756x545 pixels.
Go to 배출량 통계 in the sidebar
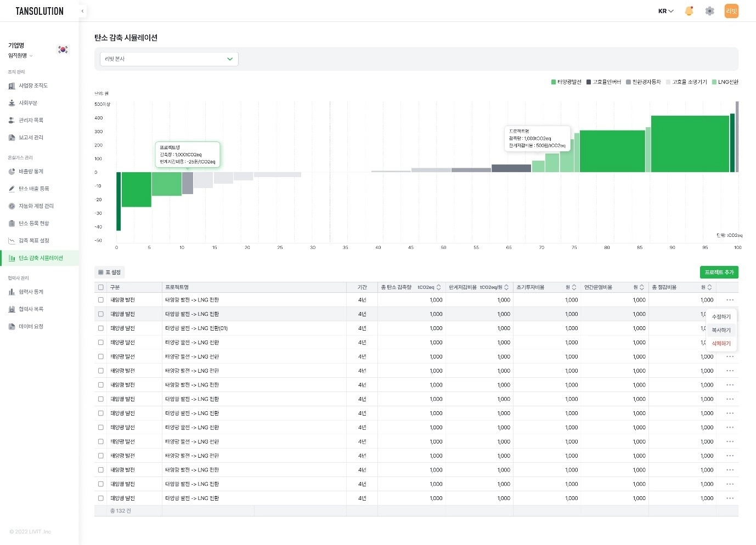point(31,172)
